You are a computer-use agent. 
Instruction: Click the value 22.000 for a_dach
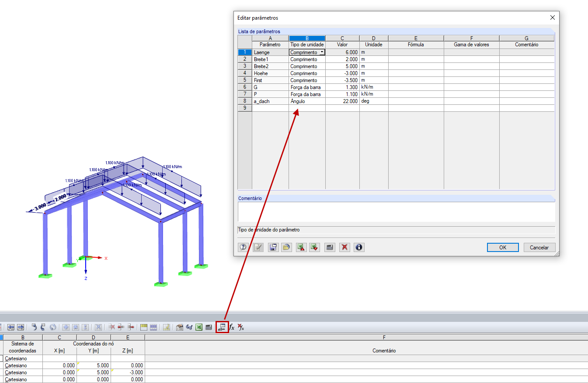(342, 101)
